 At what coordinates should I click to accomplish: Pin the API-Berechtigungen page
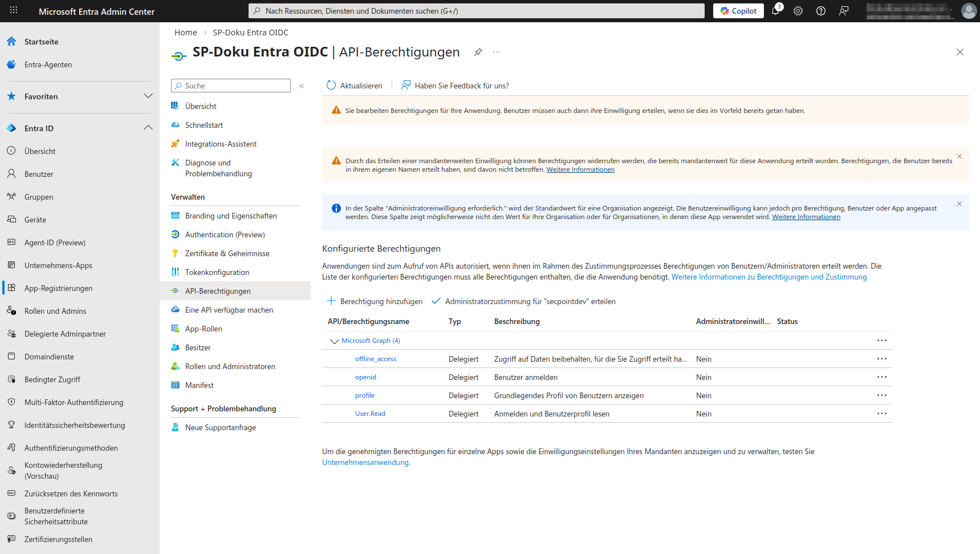click(x=478, y=52)
